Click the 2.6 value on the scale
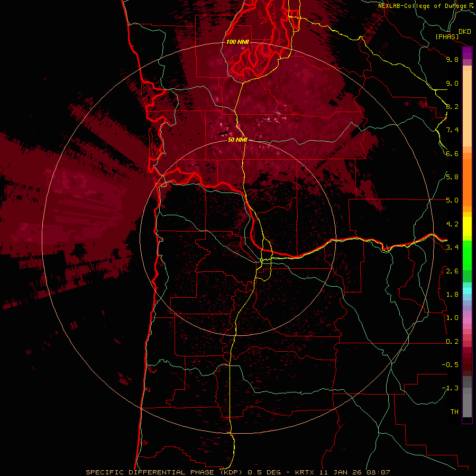 pyautogui.click(x=452, y=271)
